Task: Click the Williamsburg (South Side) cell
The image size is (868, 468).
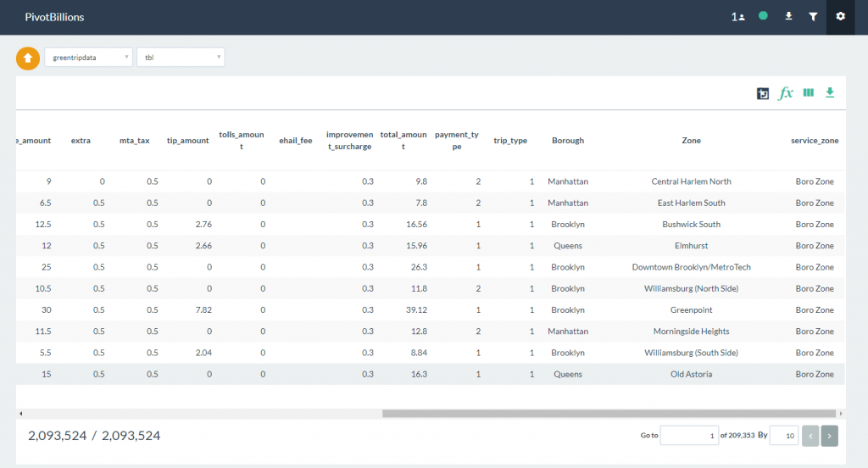Action: tap(692, 353)
